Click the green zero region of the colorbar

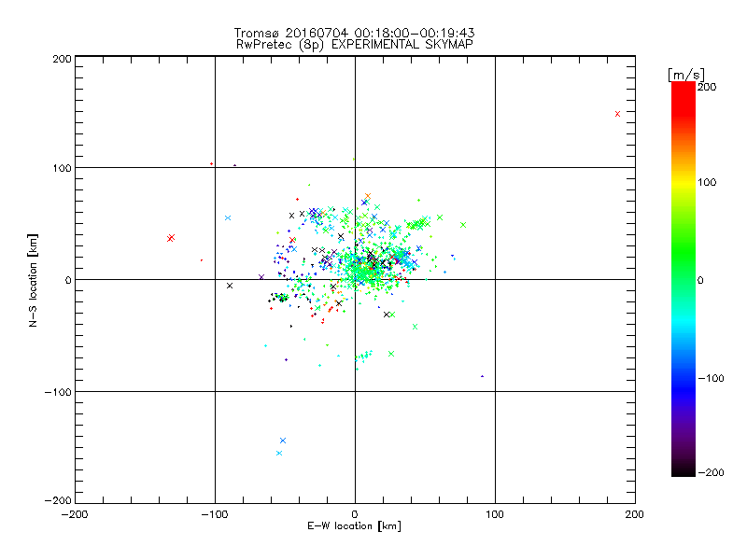point(684,279)
